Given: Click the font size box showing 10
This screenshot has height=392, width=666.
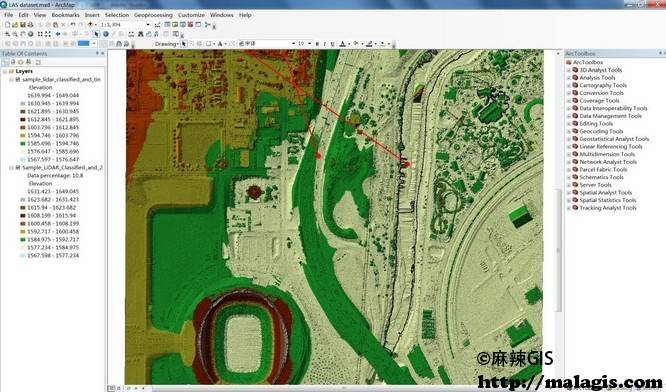Looking at the screenshot, I should click(301, 44).
